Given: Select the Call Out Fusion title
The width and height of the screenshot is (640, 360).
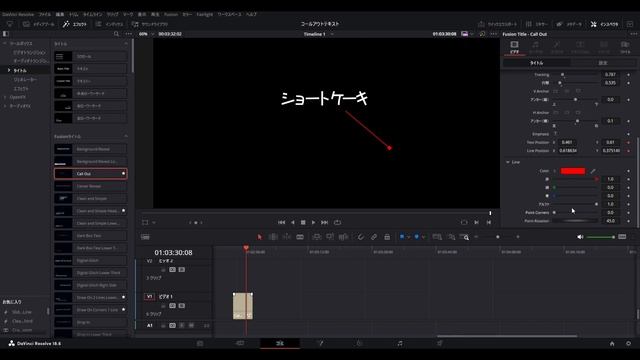Looking at the screenshot, I should 91,174.
